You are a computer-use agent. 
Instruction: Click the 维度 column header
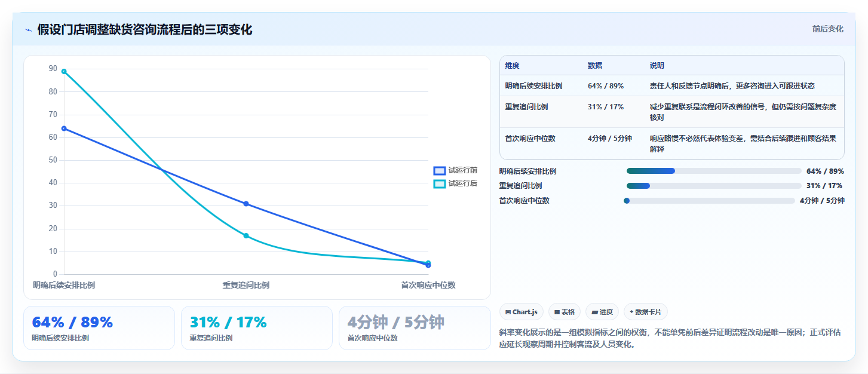[x=512, y=66]
